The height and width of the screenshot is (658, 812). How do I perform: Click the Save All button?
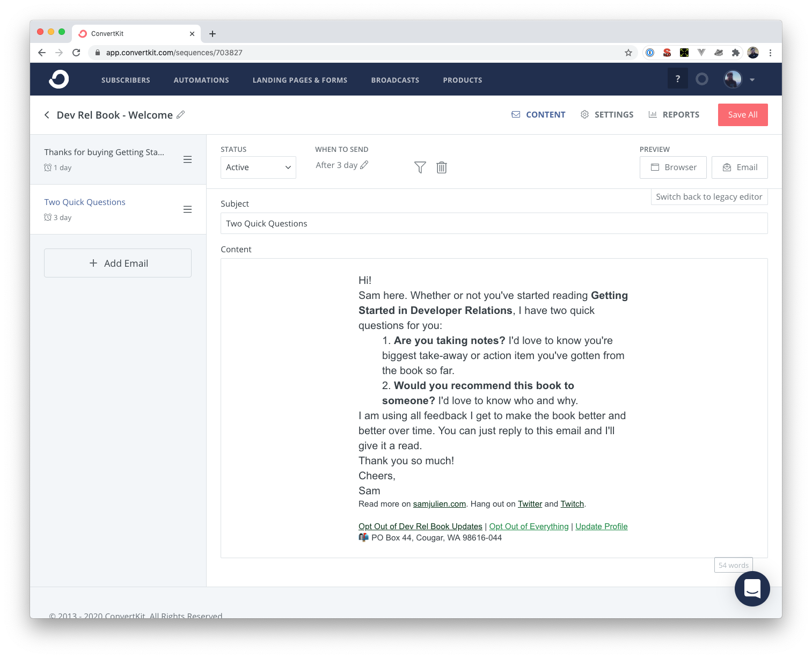tap(742, 115)
